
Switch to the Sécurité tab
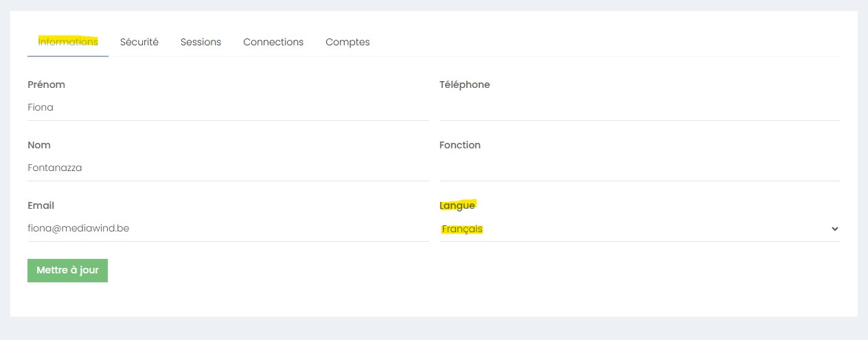click(x=139, y=42)
